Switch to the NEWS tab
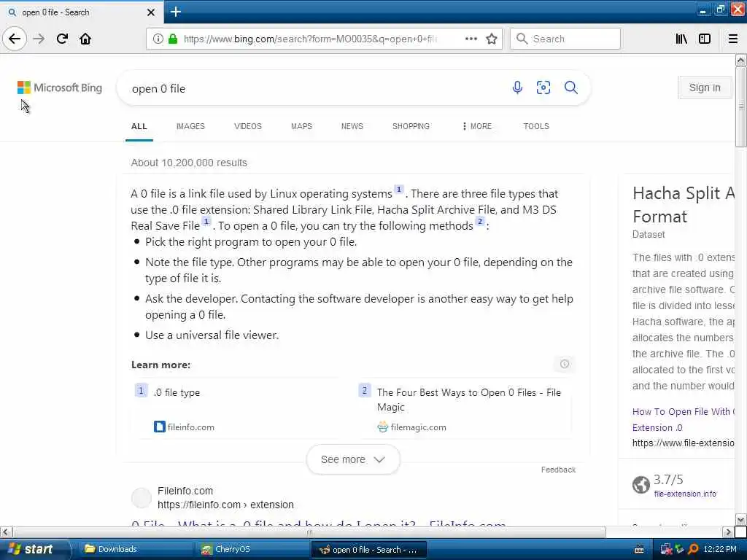Screen dimensions: 747x560 352,126
